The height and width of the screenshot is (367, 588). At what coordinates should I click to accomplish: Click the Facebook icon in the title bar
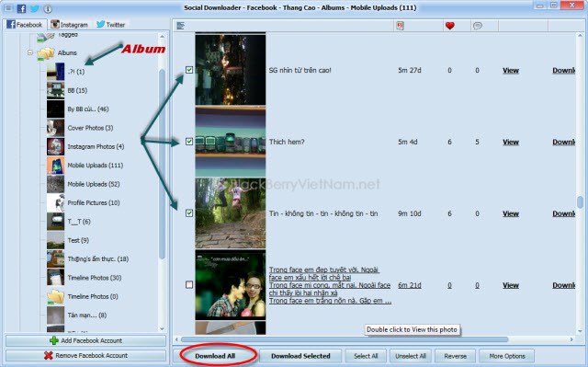pyautogui.click(x=21, y=8)
